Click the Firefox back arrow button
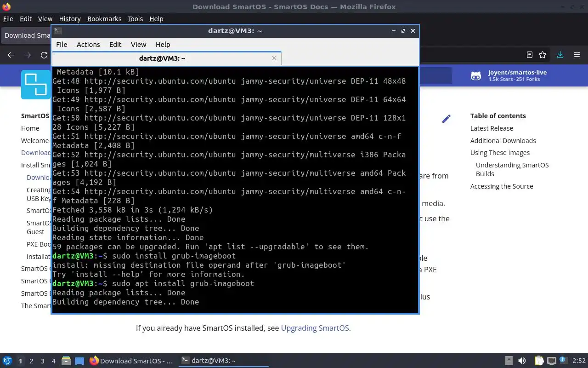Viewport: 588px width, 368px height. (11, 55)
